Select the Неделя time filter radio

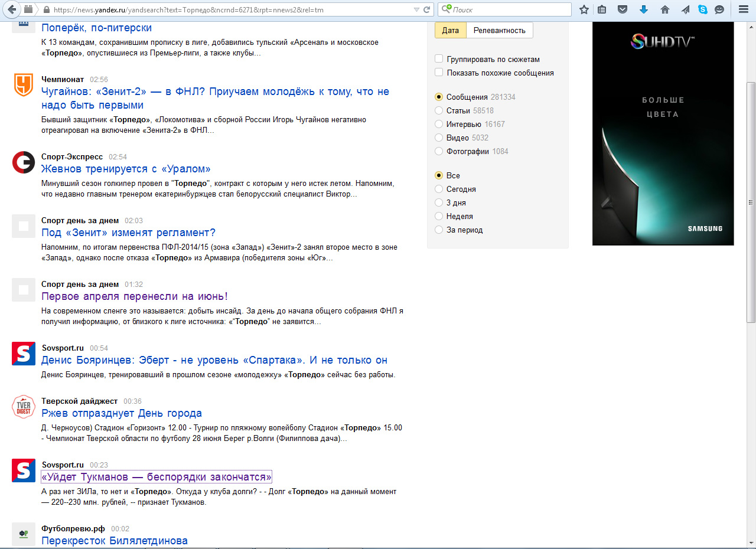coord(439,216)
